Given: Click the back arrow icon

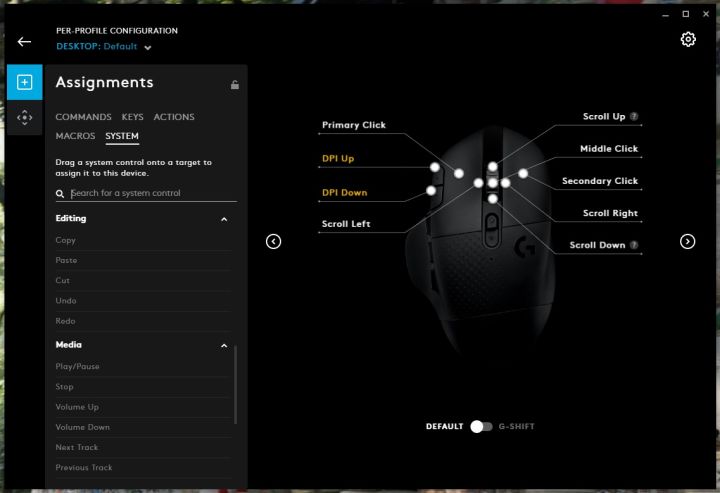Looking at the screenshot, I should point(25,41).
